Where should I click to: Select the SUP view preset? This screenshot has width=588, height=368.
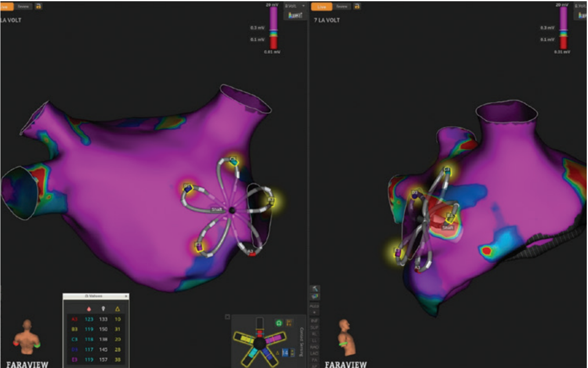pos(314,327)
